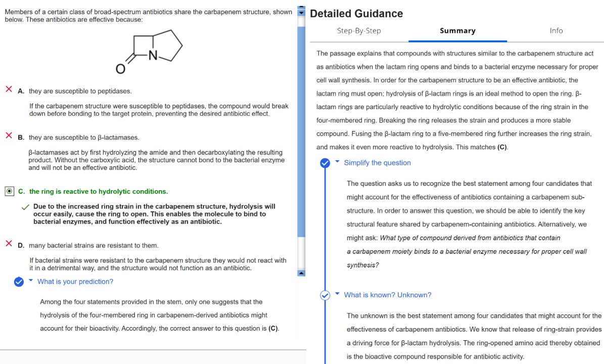Switch to the Step-By-Step tab
Image resolution: width=604 pixels, height=364 pixels.
pyautogui.click(x=359, y=31)
